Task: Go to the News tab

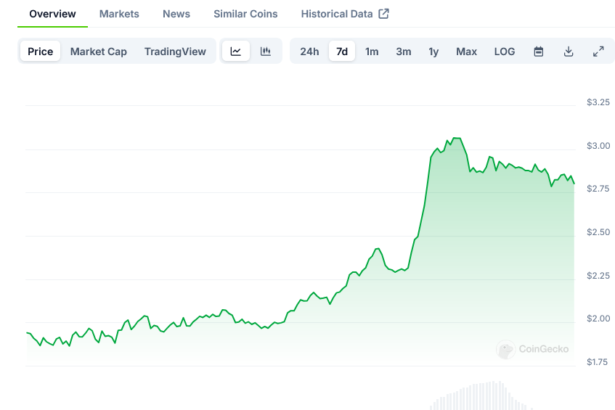Action: 176,14
